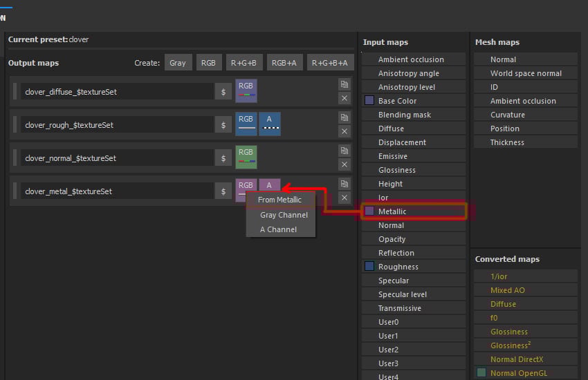Select A channel of clover_metal map

269,185
